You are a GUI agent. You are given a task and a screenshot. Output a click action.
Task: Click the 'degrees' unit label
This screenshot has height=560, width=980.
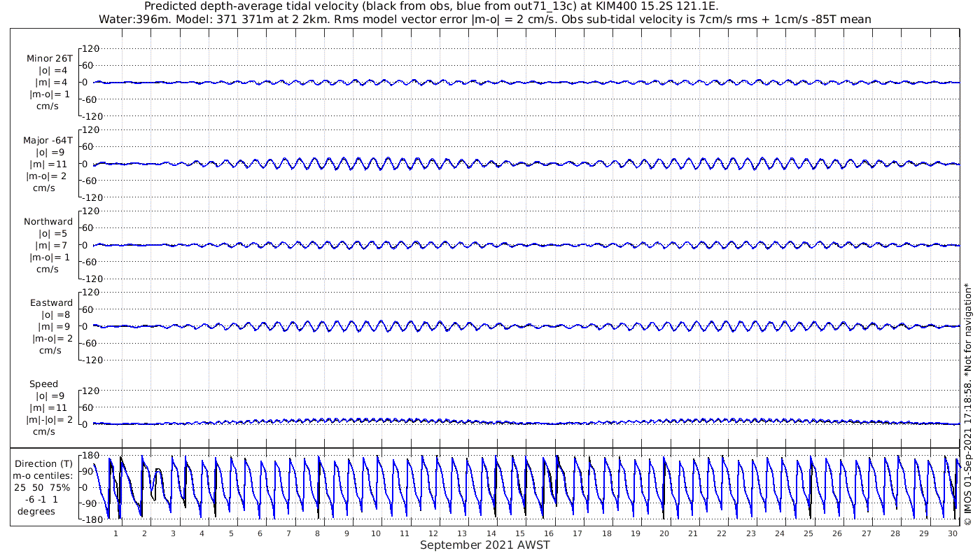click(36, 511)
